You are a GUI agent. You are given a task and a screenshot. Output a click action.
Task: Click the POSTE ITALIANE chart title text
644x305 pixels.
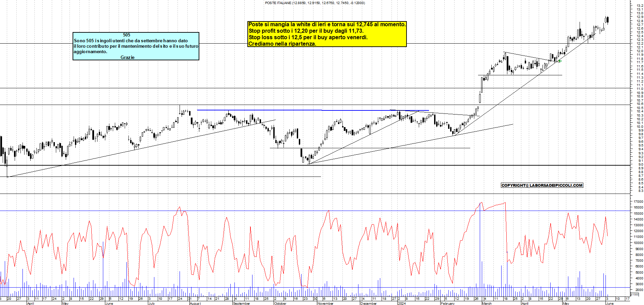tap(315, 3)
